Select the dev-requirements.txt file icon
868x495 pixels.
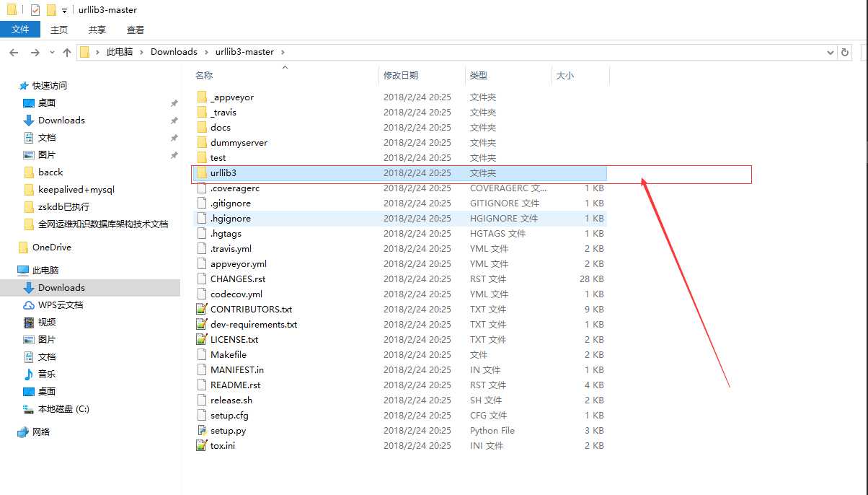[x=202, y=324]
